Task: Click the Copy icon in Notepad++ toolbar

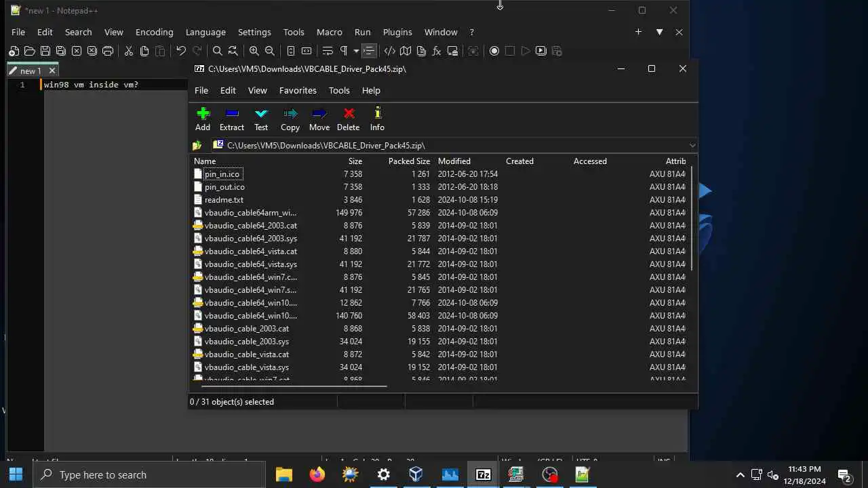Action: pyautogui.click(x=144, y=51)
